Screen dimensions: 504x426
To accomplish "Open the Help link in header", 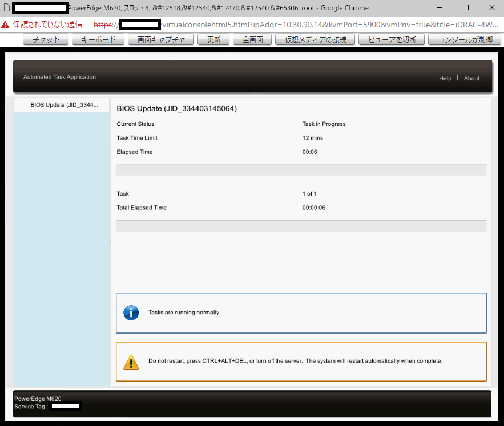I will tap(445, 78).
